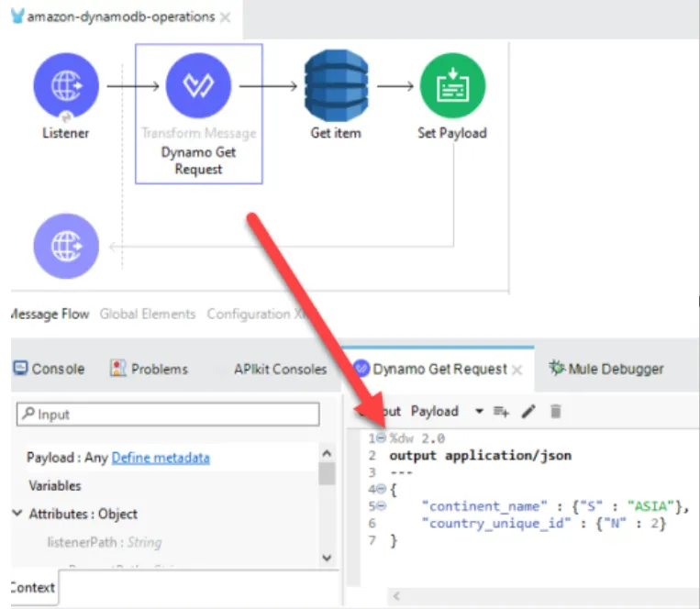Click the Set Payload label
700x609 pixels.
[x=452, y=133]
